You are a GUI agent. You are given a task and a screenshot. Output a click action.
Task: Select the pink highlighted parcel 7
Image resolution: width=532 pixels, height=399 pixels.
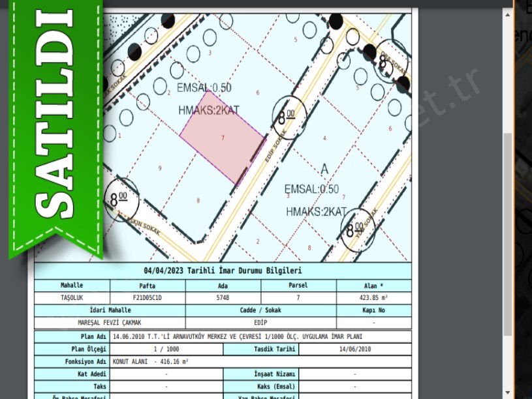pos(222,138)
